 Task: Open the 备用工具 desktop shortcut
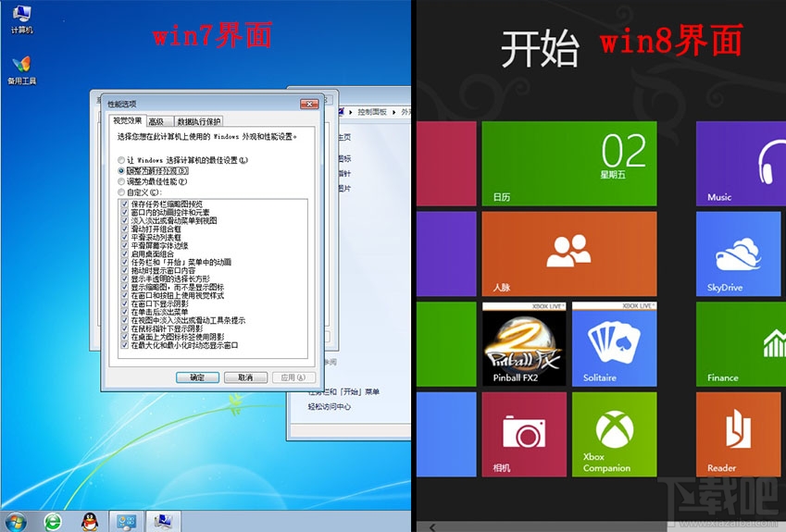tap(21, 70)
